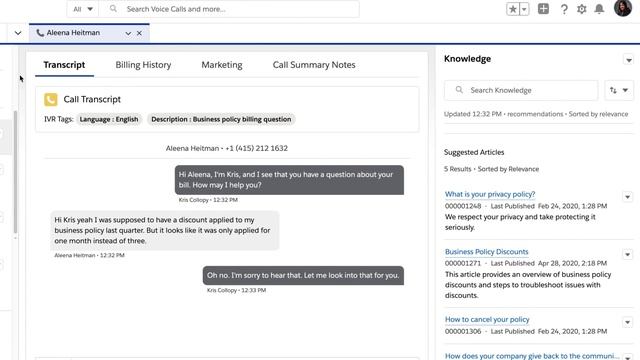Click the user profile avatar
Viewport: 640px width, 360px height.
pos(622,8)
